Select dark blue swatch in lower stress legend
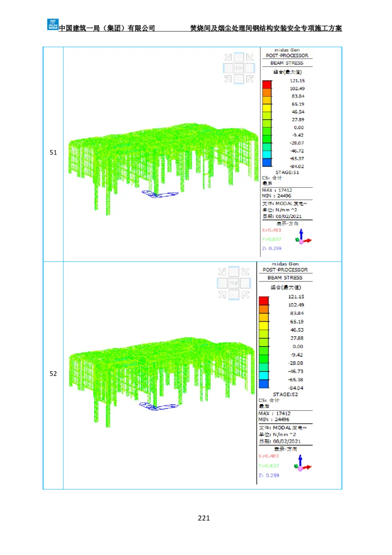The image size is (392, 555). pos(264,383)
